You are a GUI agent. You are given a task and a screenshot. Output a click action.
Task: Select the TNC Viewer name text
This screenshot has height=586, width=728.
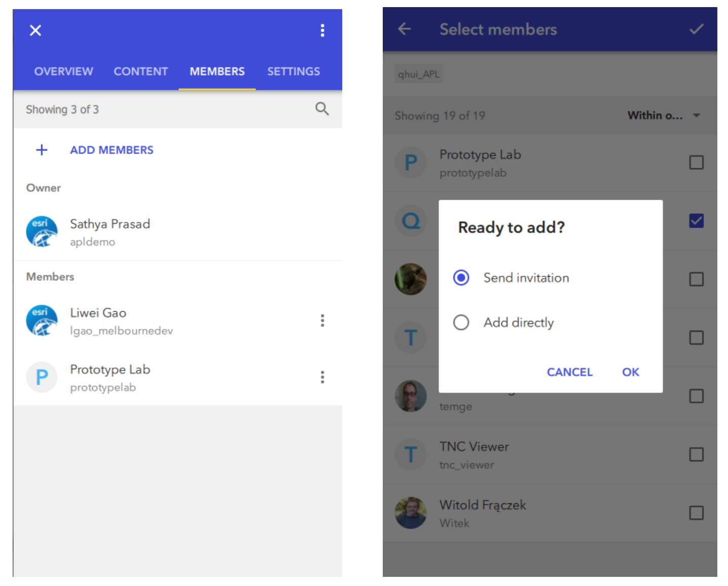474,447
